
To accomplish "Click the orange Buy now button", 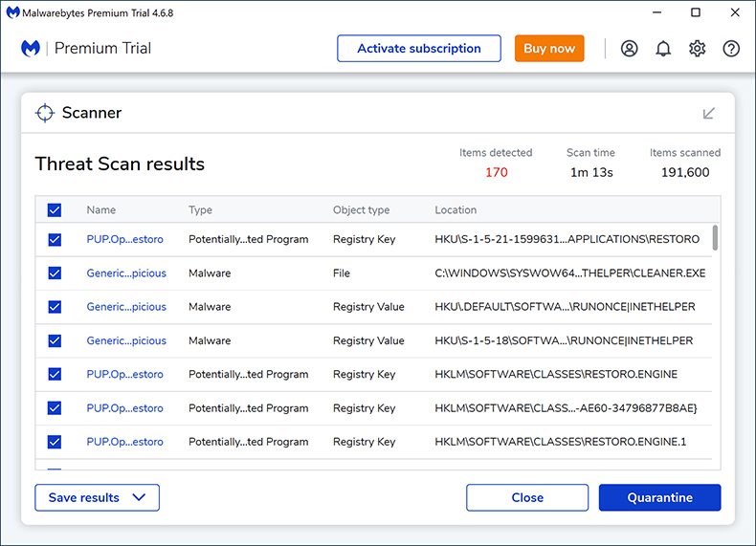I will tap(549, 48).
